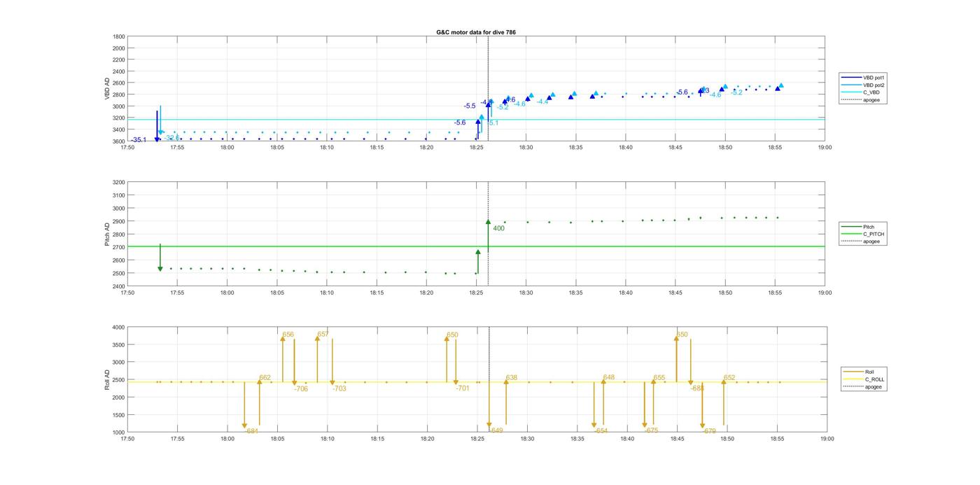The height and width of the screenshot is (485, 980).
Task: Click the down-arrow head above '-681' label
Action: (x=244, y=426)
